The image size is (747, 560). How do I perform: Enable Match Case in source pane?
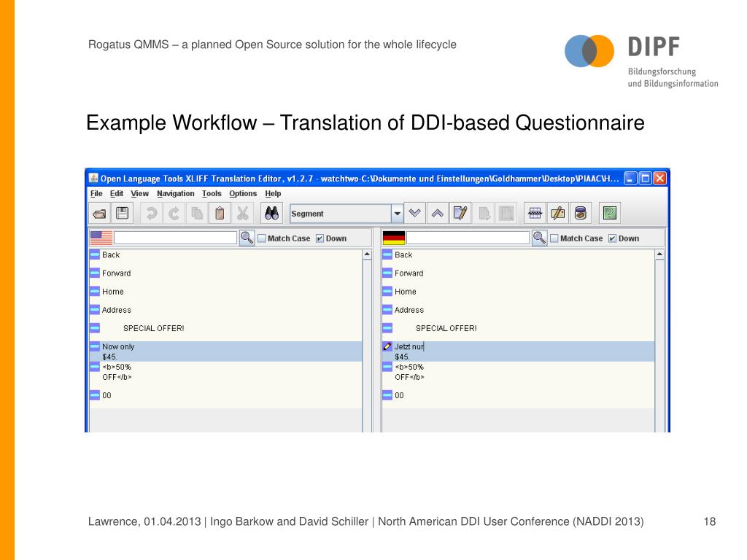[262, 238]
